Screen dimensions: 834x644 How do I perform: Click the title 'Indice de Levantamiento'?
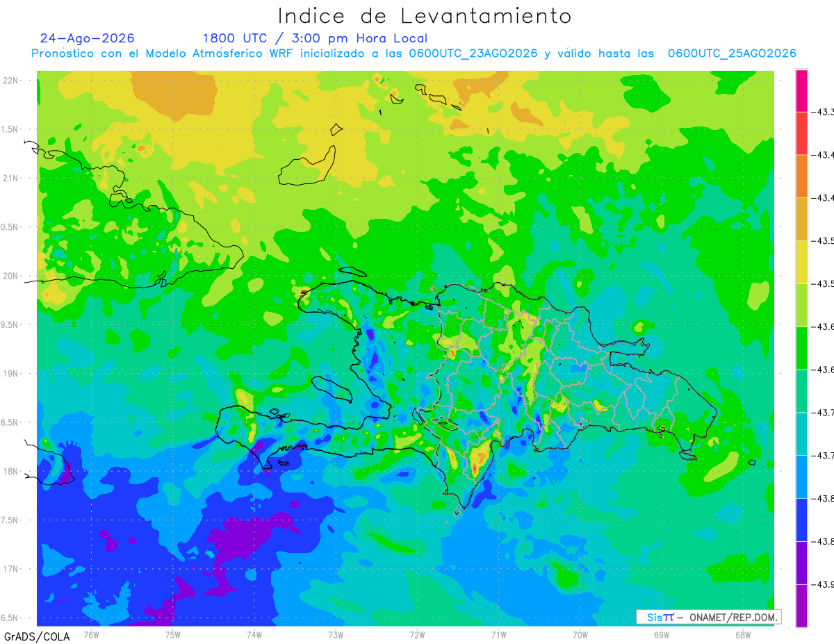(x=425, y=16)
